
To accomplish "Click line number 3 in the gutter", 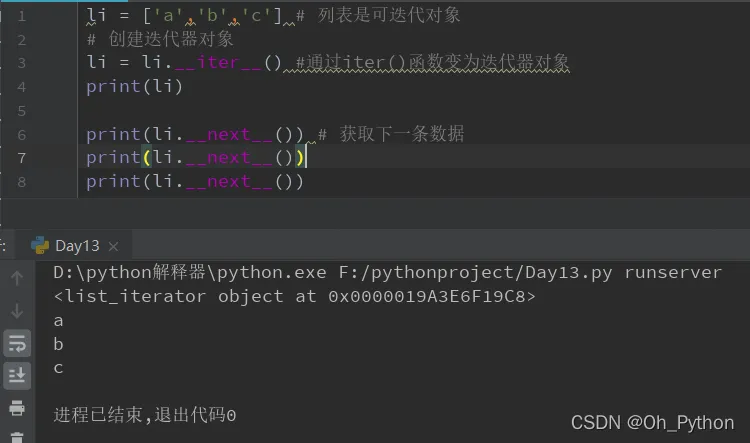I will [22, 63].
